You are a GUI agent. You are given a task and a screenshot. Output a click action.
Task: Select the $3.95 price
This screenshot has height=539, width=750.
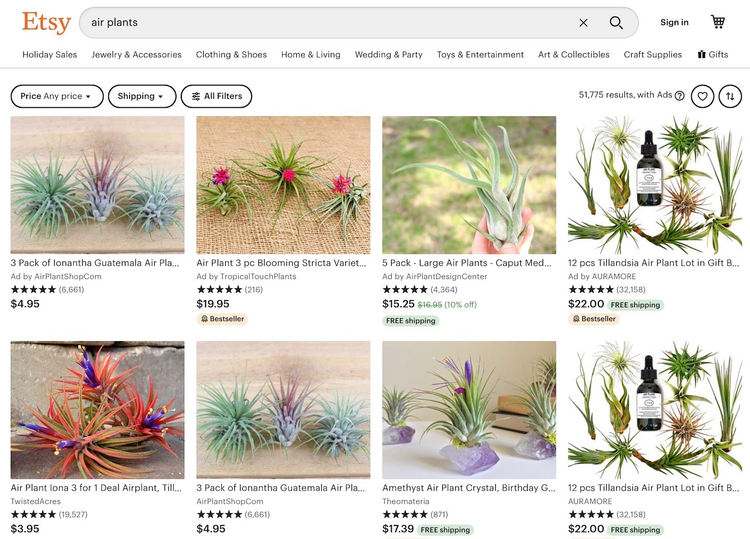coord(25,529)
